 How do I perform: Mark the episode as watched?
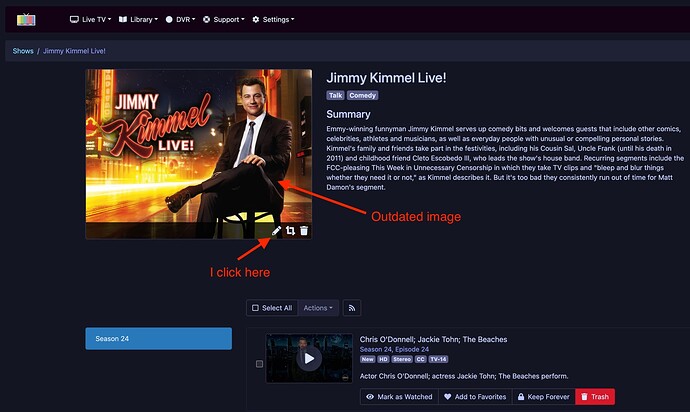click(396, 397)
